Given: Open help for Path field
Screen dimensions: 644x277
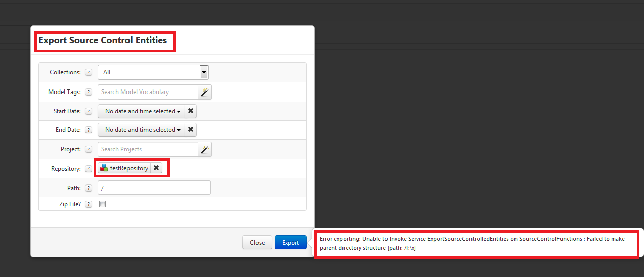Looking at the screenshot, I should [x=89, y=188].
